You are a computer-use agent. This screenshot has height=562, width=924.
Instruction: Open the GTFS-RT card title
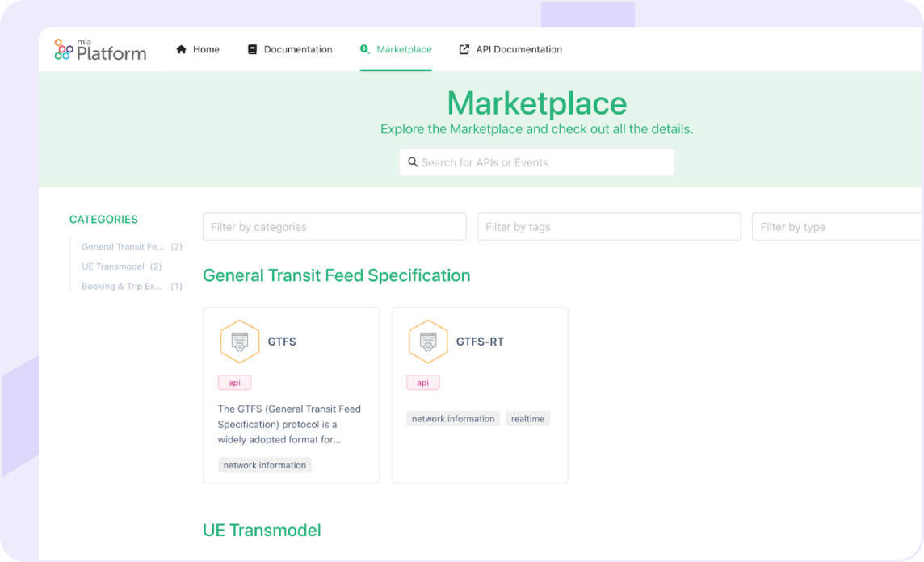[480, 342]
